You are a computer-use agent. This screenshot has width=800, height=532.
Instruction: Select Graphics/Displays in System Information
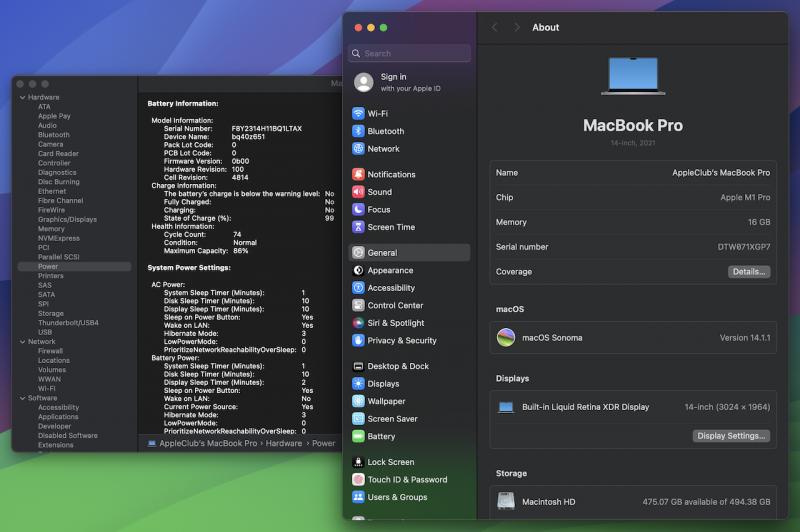coord(67,219)
